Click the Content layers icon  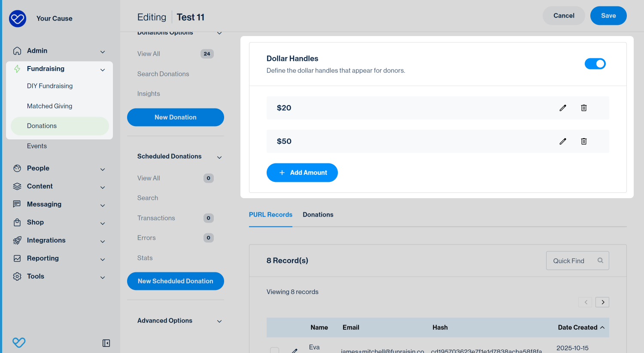point(17,186)
